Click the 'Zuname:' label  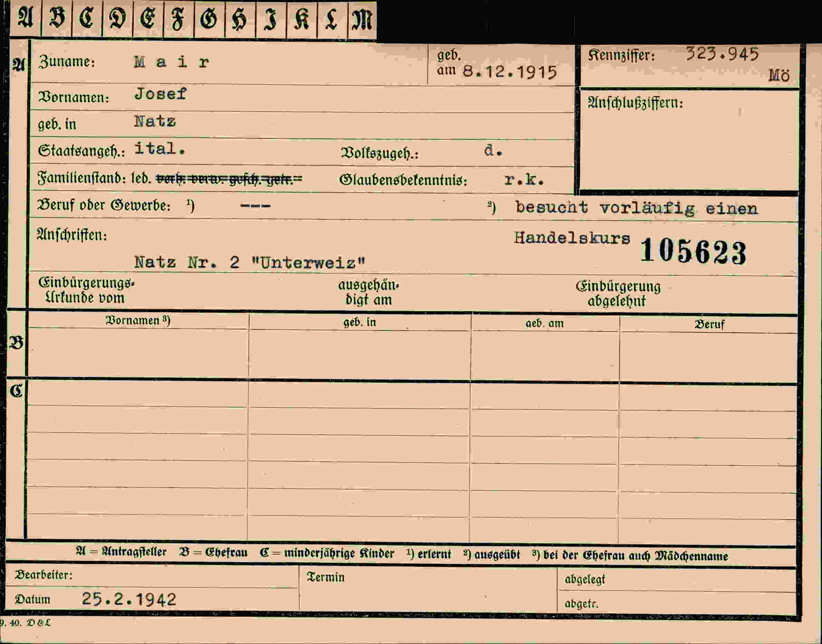pos(67,61)
